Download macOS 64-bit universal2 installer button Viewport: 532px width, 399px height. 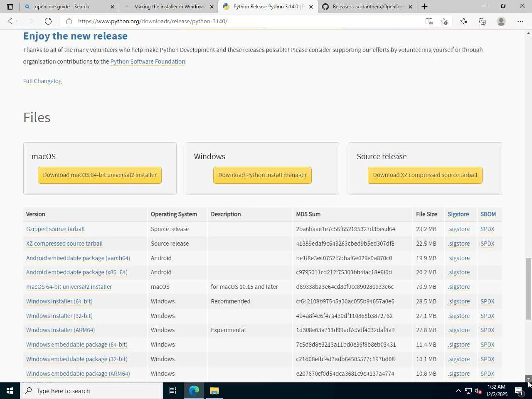100,175
